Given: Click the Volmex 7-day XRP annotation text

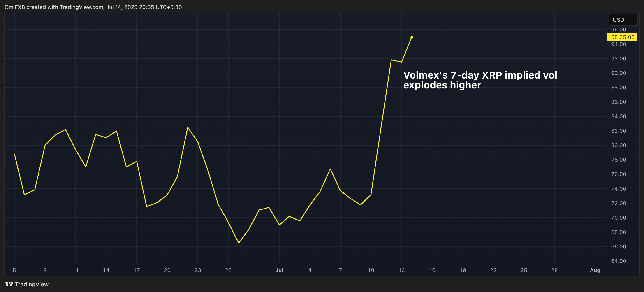Looking at the screenshot, I should tap(480, 80).
